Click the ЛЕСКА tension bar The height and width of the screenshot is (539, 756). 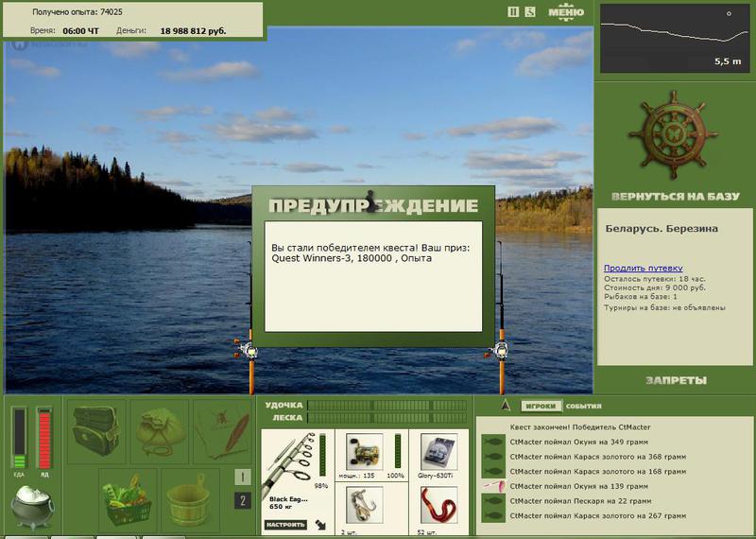[x=387, y=418]
